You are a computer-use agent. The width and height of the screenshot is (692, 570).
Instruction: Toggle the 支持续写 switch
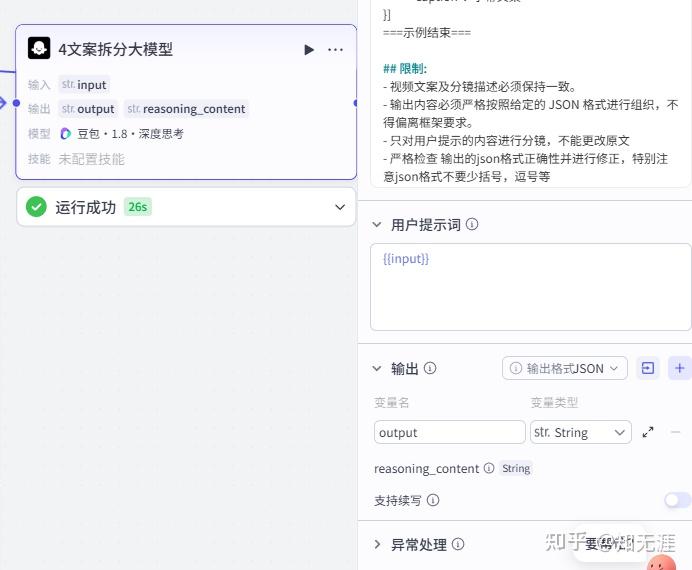point(677,500)
